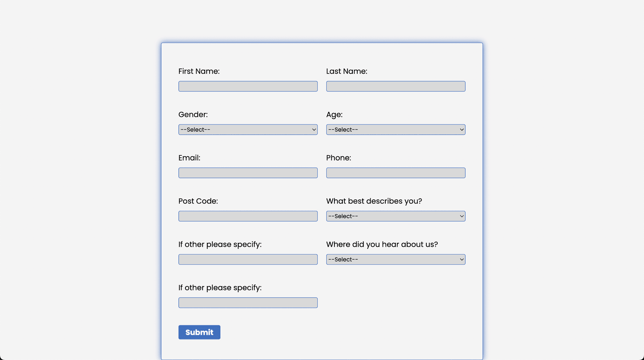Click the 'Phone:' label text
Image resolution: width=644 pixels, height=360 pixels.
point(338,158)
